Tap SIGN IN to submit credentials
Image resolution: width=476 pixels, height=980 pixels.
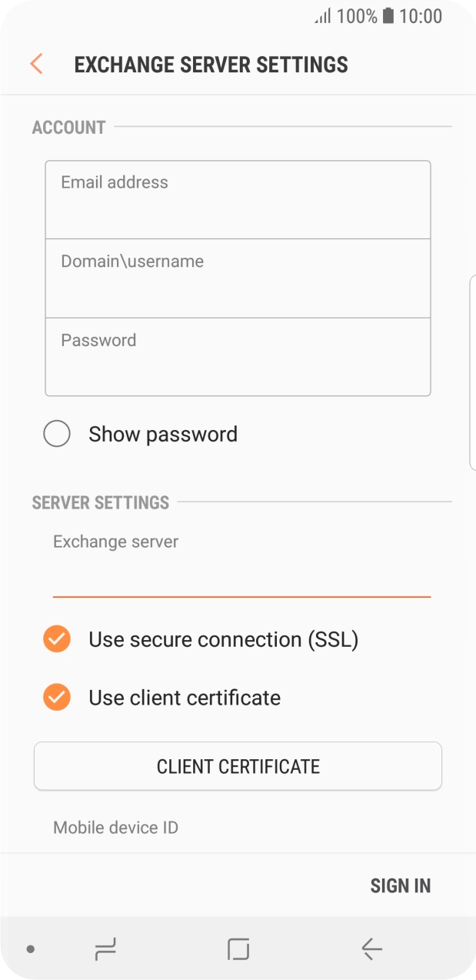point(401,885)
